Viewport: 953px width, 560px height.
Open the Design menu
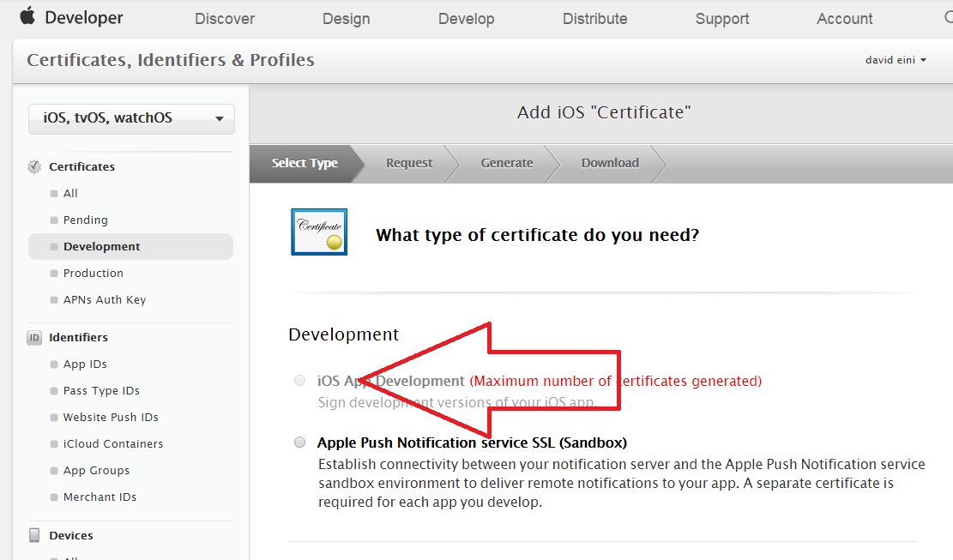click(346, 19)
